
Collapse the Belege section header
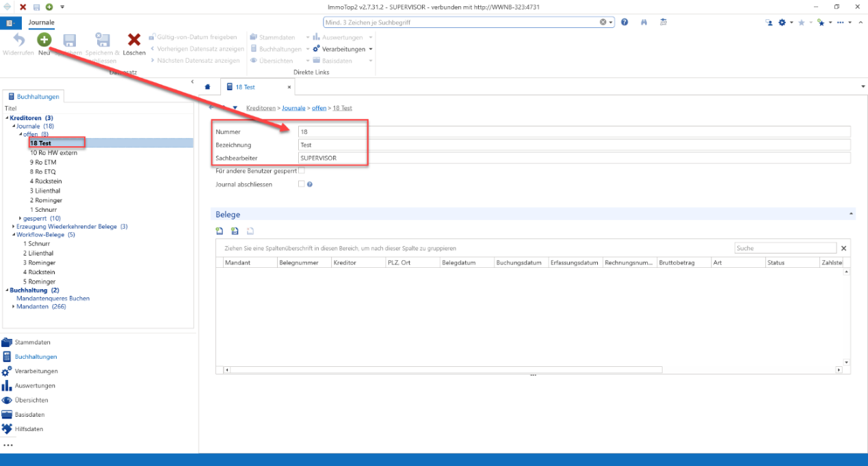coord(851,215)
